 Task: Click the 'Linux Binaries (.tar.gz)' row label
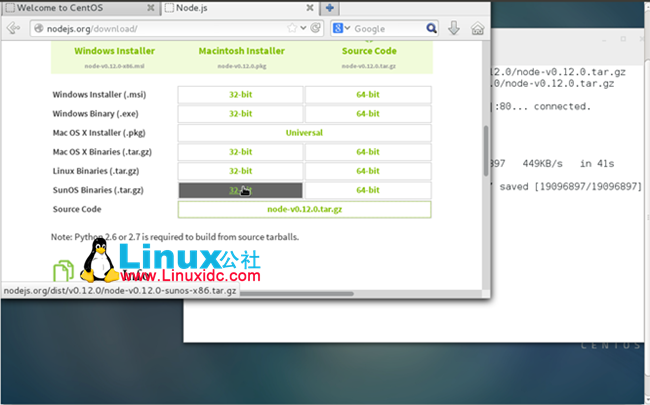pyautogui.click(x=96, y=171)
